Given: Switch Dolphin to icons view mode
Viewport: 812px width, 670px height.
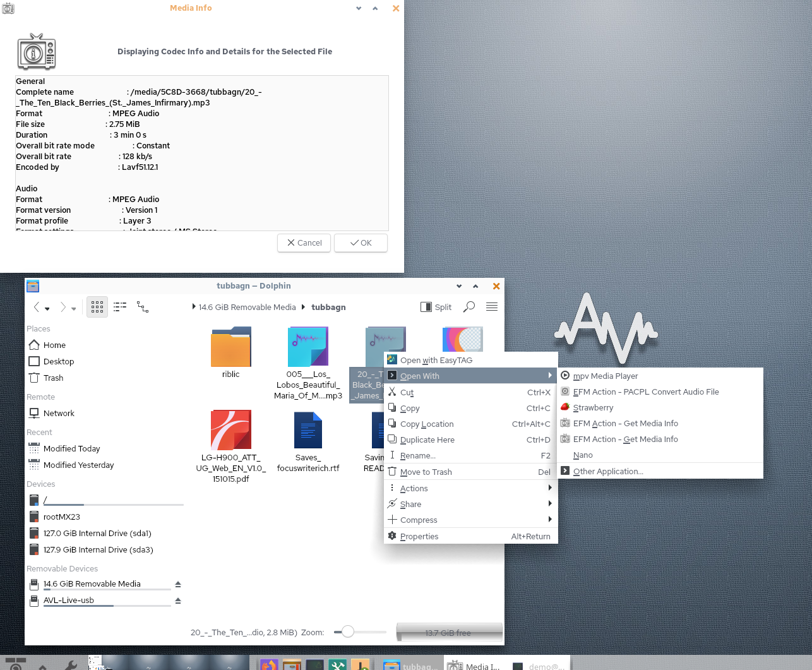Looking at the screenshot, I should click(x=97, y=307).
